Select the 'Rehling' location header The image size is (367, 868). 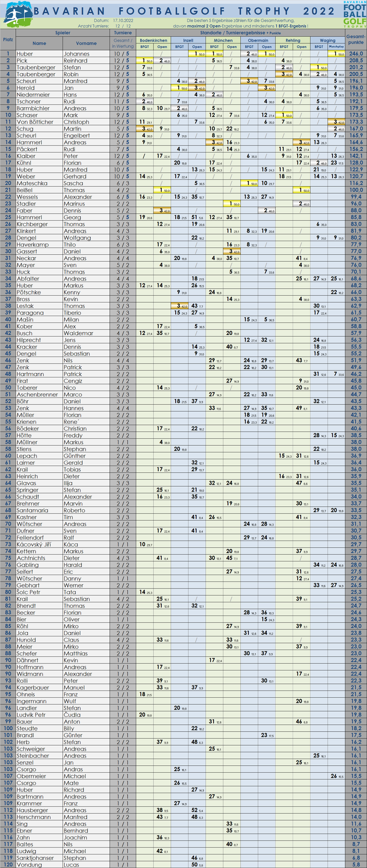[293, 40]
